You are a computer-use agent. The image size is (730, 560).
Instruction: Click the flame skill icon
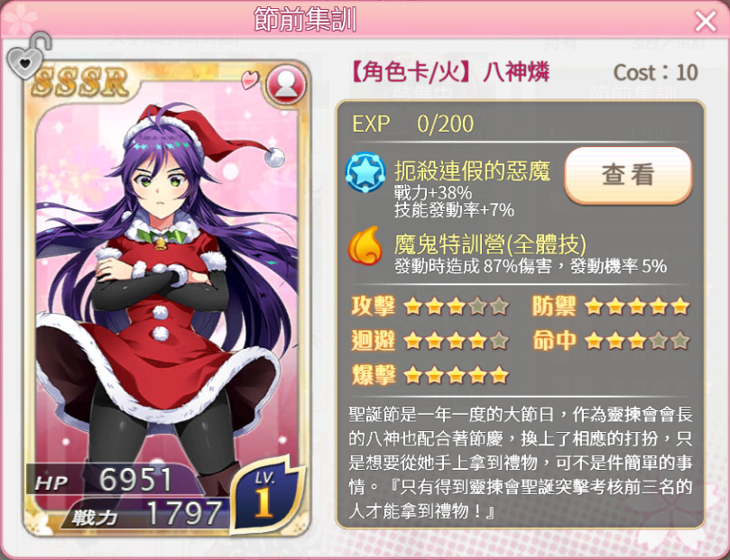pos(365,245)
